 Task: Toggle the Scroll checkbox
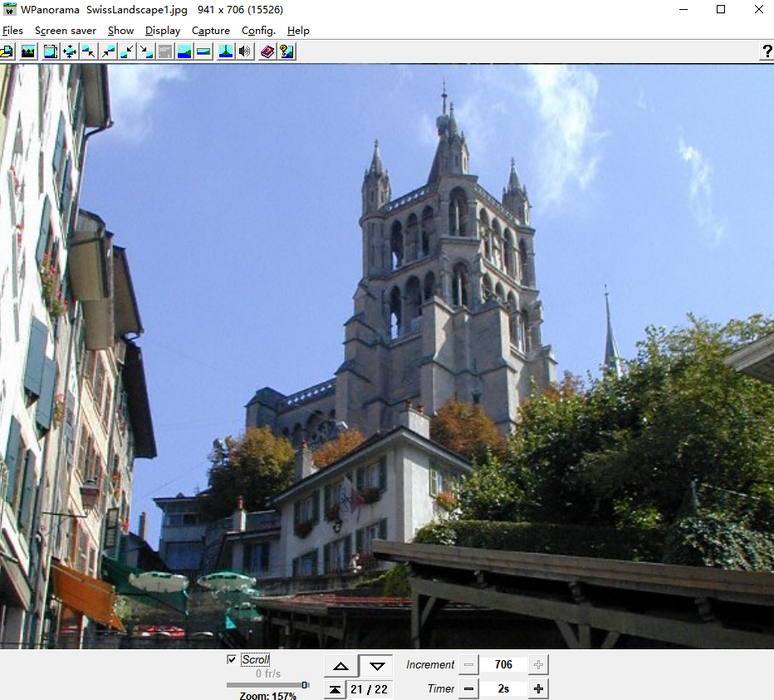pyautogui.click(x=232, y=659)
